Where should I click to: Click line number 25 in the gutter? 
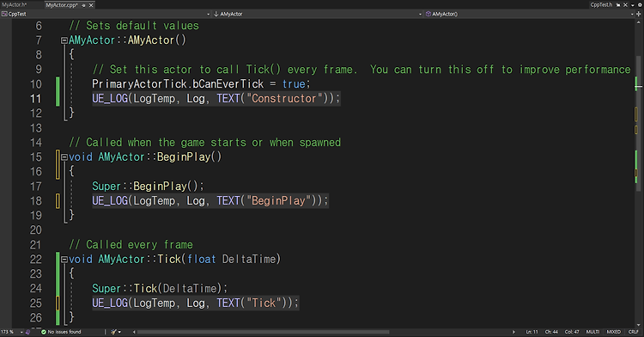coord(36,303)
